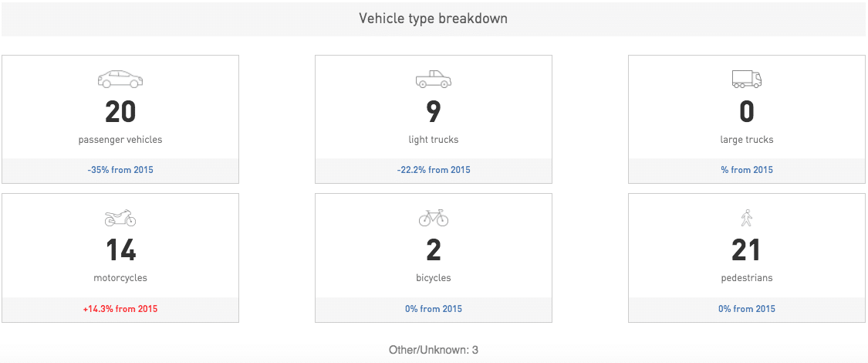The height and width of the screenshot is (363, 868).
Task: Click the walking pedestrian icon
Action: (x=747, y=218)
